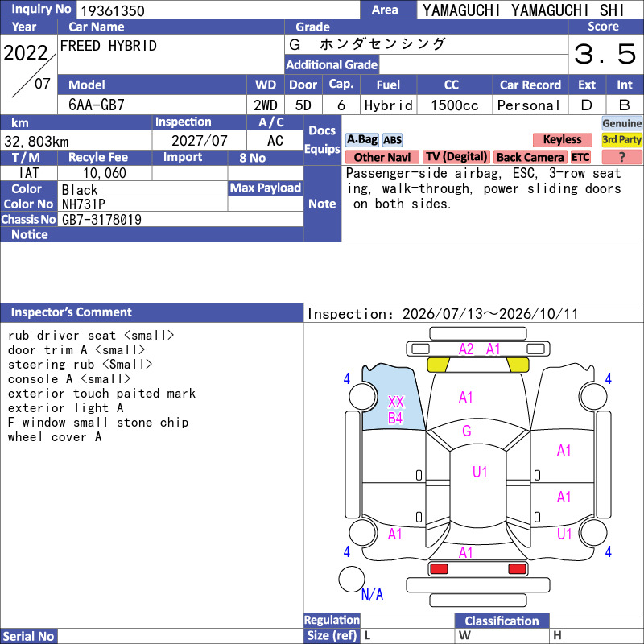Screen dimensions: 644x644
Task: Click the Area value YAMAGUCHI YAMAGUCHI SHI
Action: click(x=523, y=10)
